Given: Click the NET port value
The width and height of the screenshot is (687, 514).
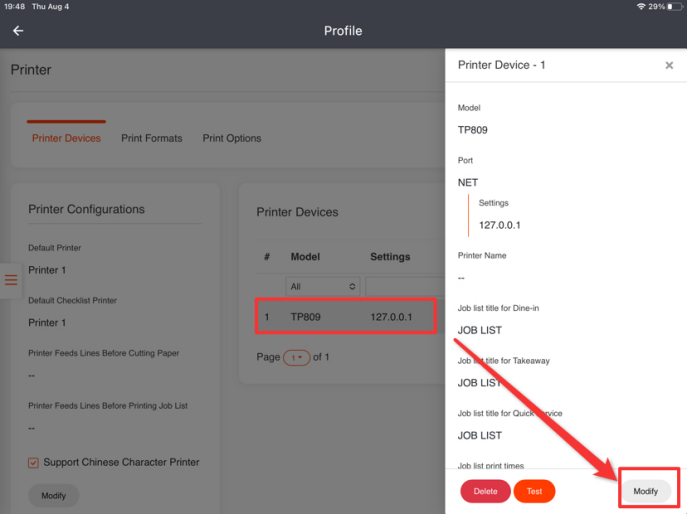Looking at the screenshot, I should (x=468, y=183).
